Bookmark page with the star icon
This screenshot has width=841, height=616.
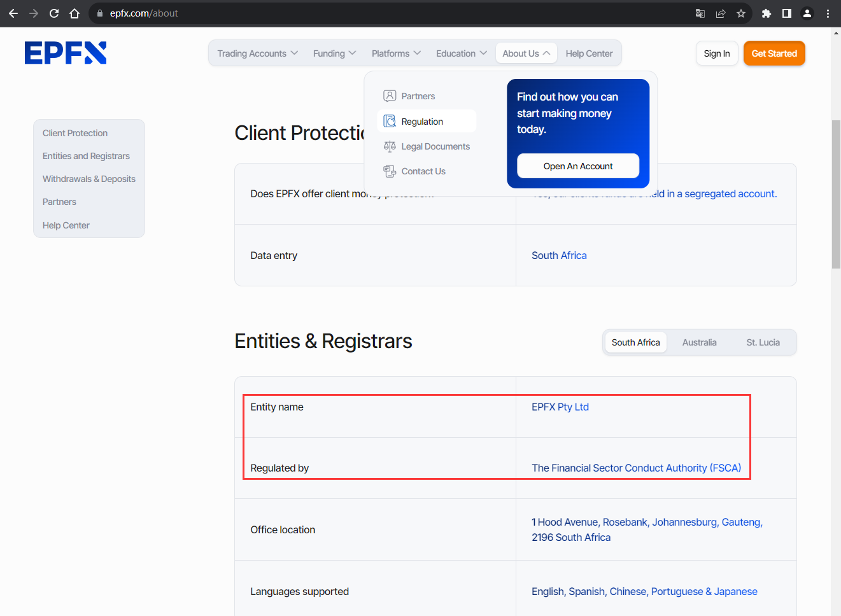tap(741, 13)
